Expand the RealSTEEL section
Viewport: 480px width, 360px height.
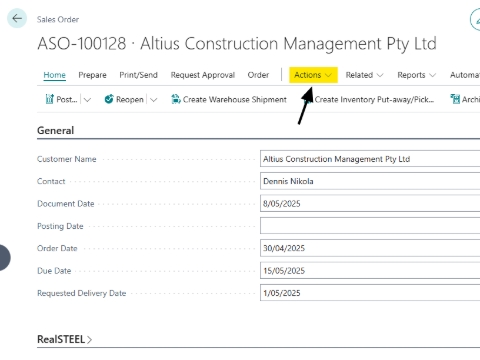[64, 339]
